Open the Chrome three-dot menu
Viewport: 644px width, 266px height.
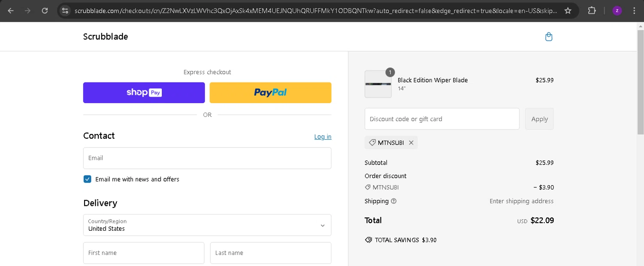(634, 11)
